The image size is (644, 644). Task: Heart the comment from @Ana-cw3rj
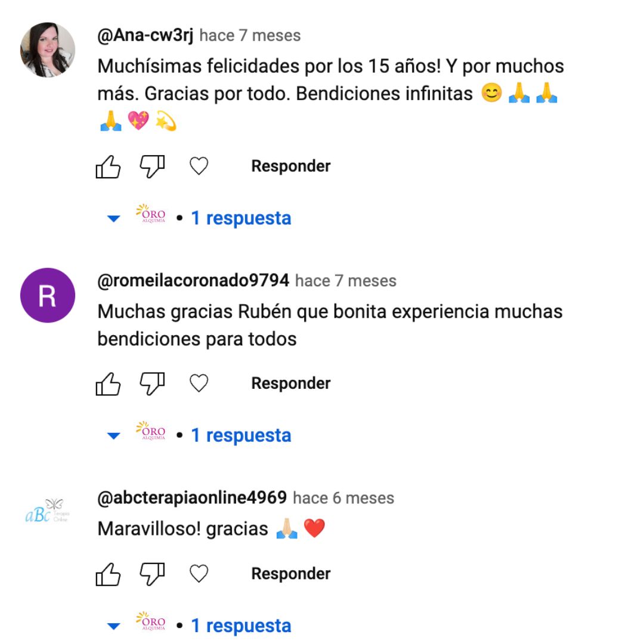(199, 166)
